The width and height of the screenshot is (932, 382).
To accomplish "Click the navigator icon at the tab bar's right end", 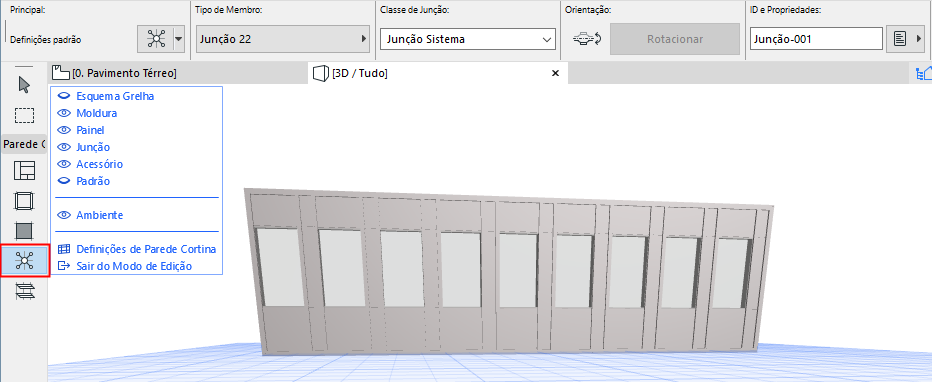I will click(x=923, y=73).
